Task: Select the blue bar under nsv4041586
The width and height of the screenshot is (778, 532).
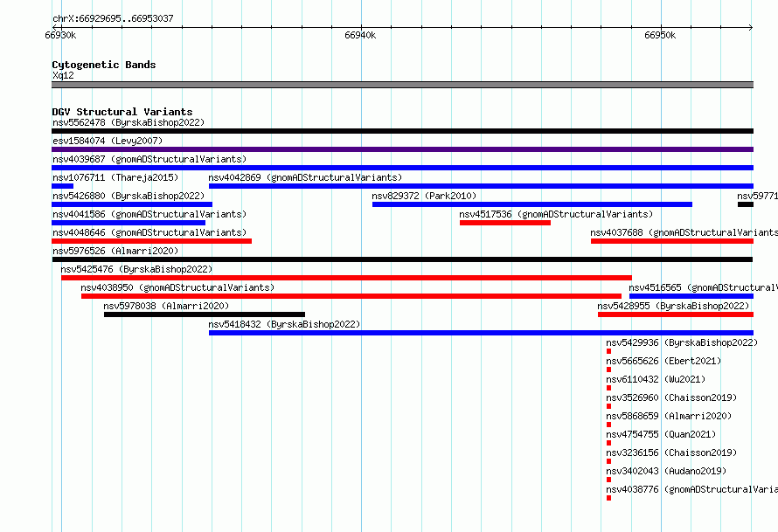Action: 129,223
